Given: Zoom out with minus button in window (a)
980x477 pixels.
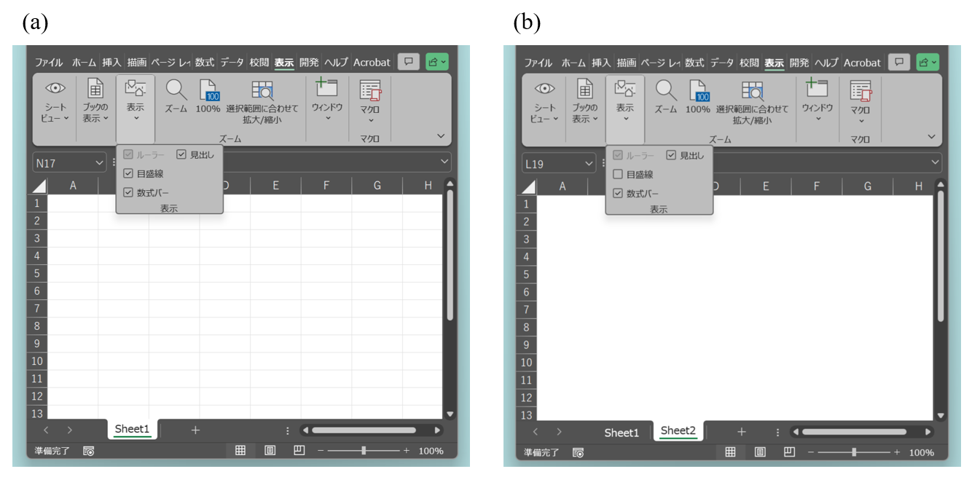Looking at the screenshot, I should click(x=321, y=451).
